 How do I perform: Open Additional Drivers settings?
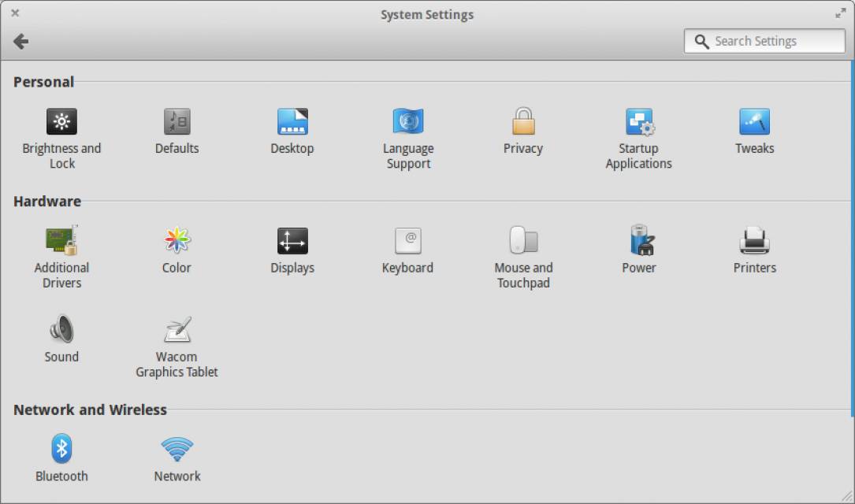[x=61, y=241]
